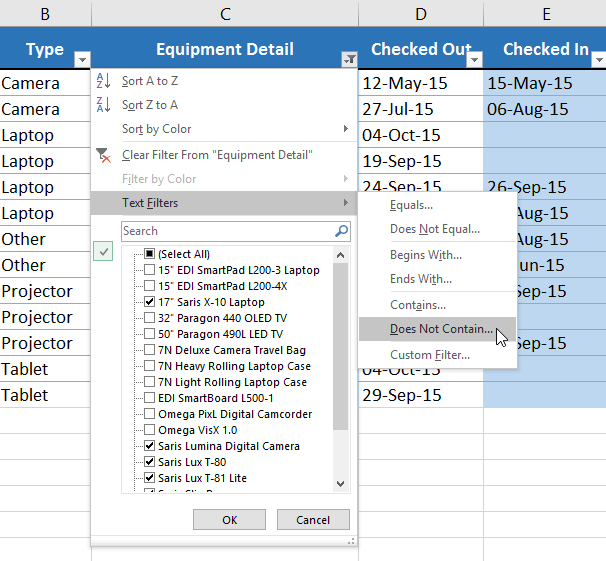Choose Custom Filter from the submenu
Screen dimensions: 606x561
430,355
